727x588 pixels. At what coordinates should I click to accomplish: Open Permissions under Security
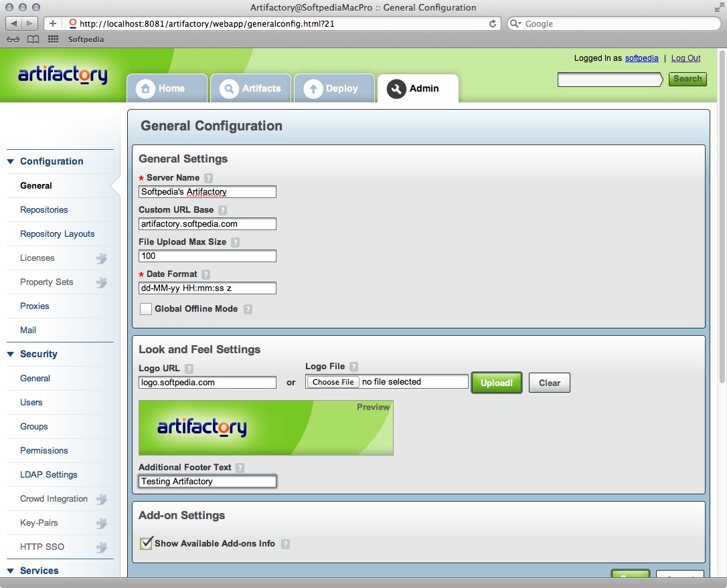click(44, 451)
